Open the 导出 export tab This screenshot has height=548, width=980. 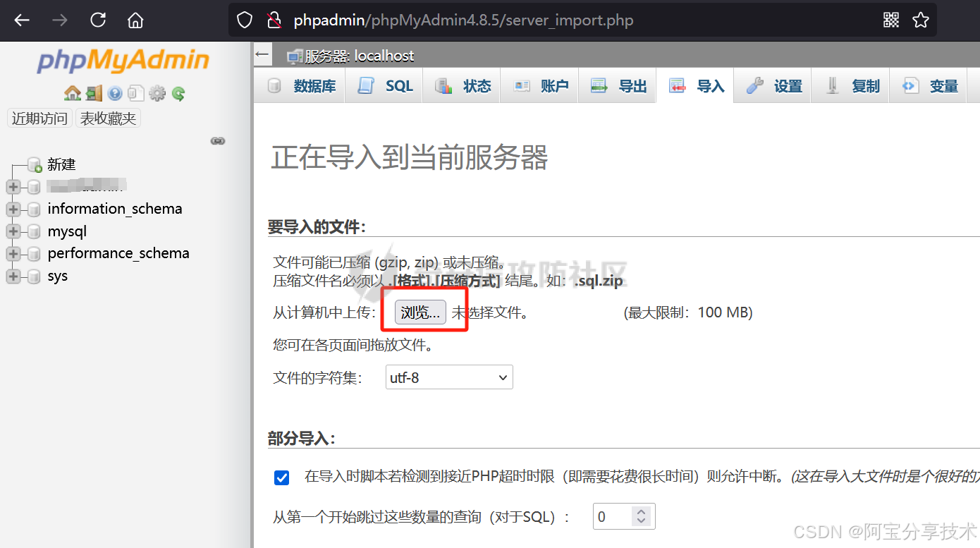pos(618,86)
